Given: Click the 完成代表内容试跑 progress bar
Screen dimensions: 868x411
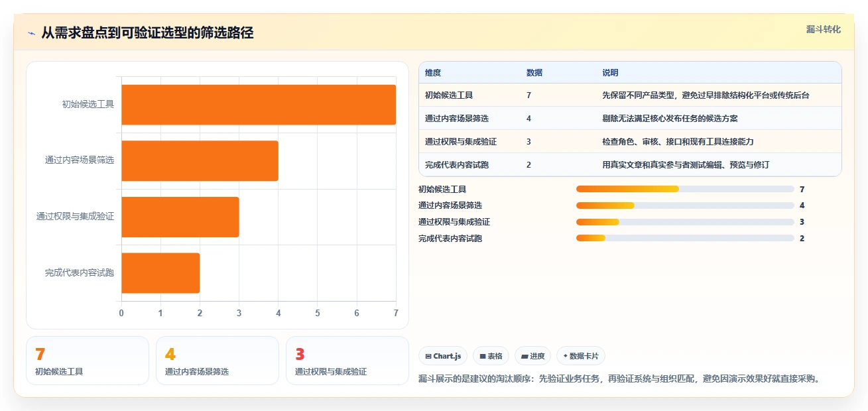Looking at the screenshot, I should pos(685,239).
